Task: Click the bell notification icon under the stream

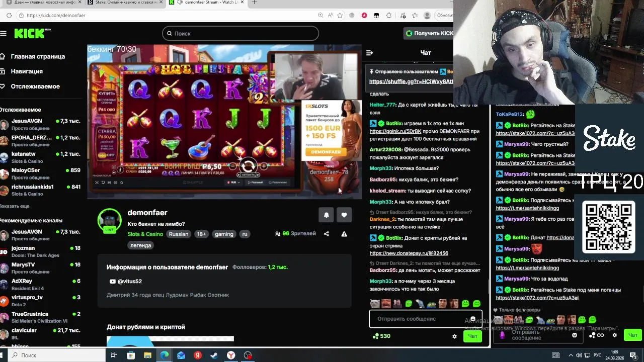Action: 326,215
